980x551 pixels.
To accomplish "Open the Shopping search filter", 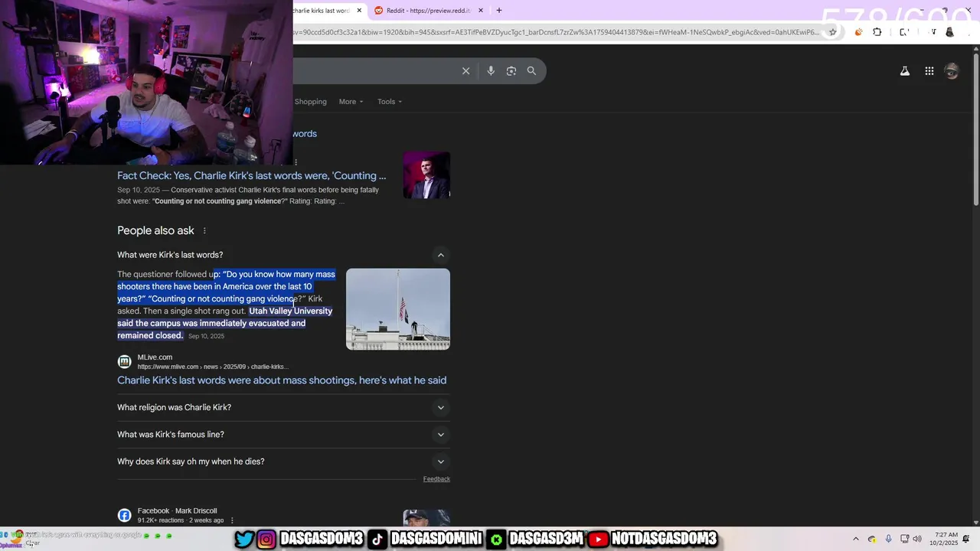I will (x=310, y=102).
